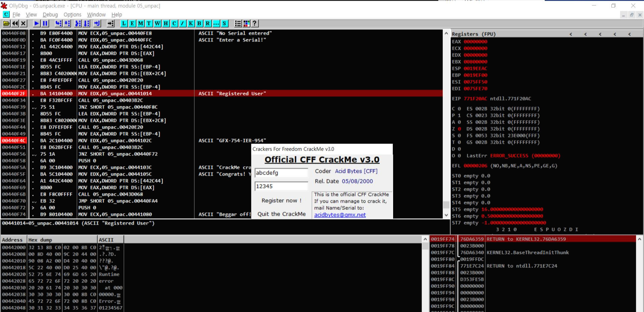Open the Options menu
Image resolution: width=644 pixels, height=312 pixels.
coord(72,14)
